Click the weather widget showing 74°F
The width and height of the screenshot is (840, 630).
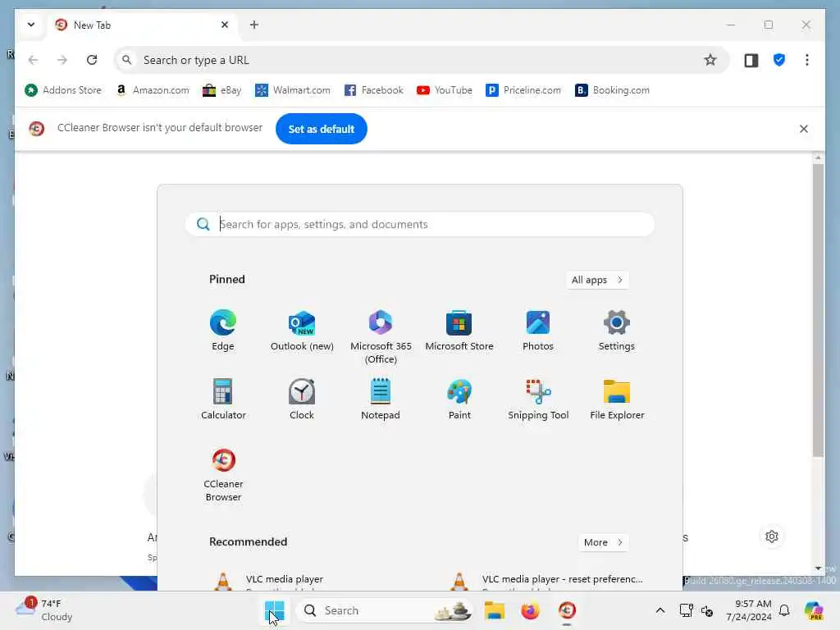click(x=44, y=610)
